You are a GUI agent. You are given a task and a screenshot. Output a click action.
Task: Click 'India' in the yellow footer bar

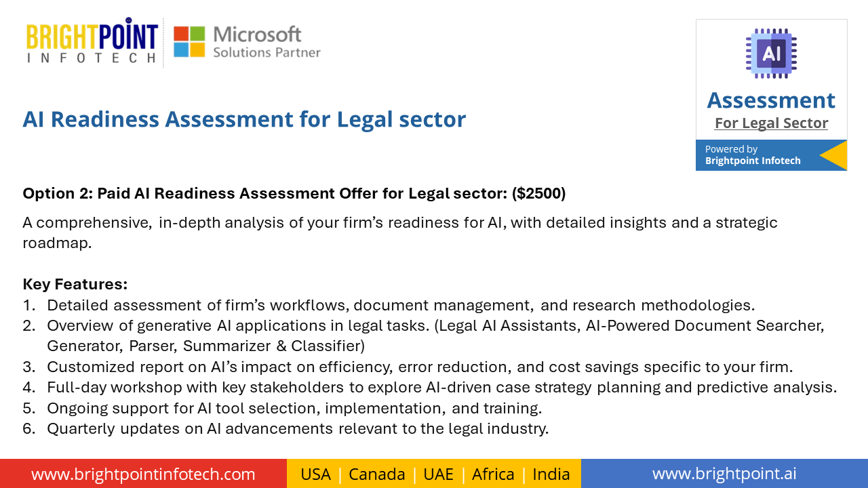[551, 474]
